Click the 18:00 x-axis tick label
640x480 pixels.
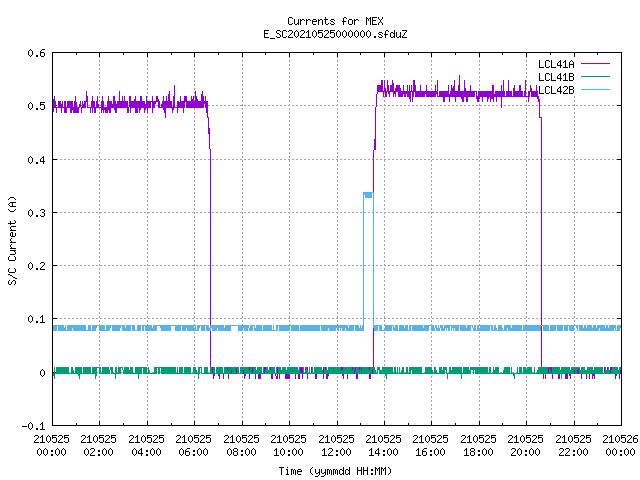point(478,452)
